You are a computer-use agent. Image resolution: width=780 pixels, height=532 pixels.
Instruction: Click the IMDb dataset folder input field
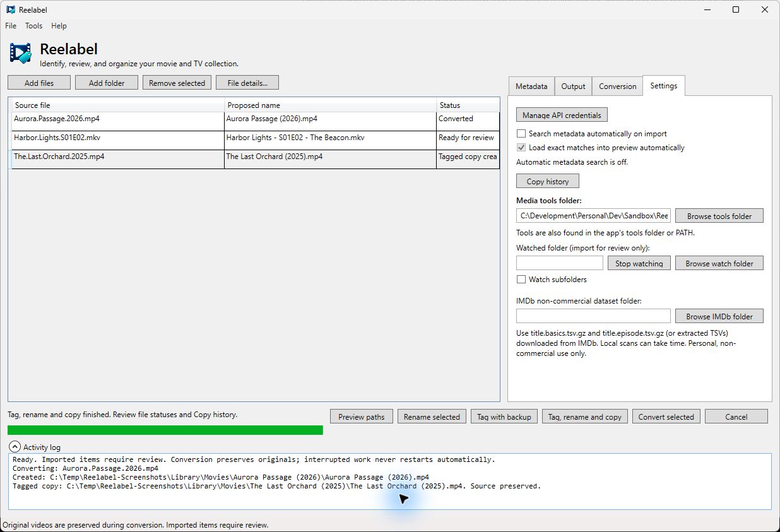593,316
